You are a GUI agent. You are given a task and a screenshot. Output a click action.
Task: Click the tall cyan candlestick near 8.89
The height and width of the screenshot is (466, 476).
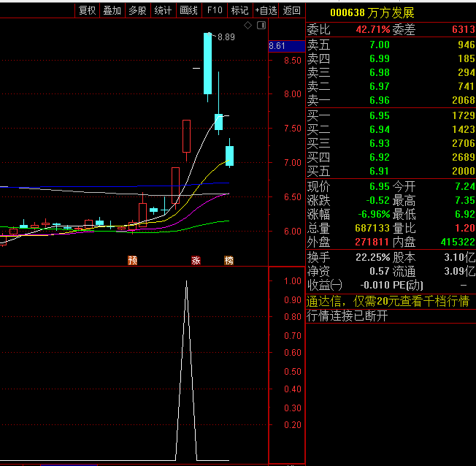(207, 64)
